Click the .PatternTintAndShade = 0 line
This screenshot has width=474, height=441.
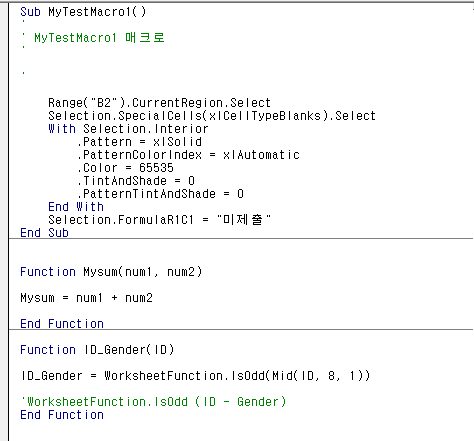click(160, 194)
